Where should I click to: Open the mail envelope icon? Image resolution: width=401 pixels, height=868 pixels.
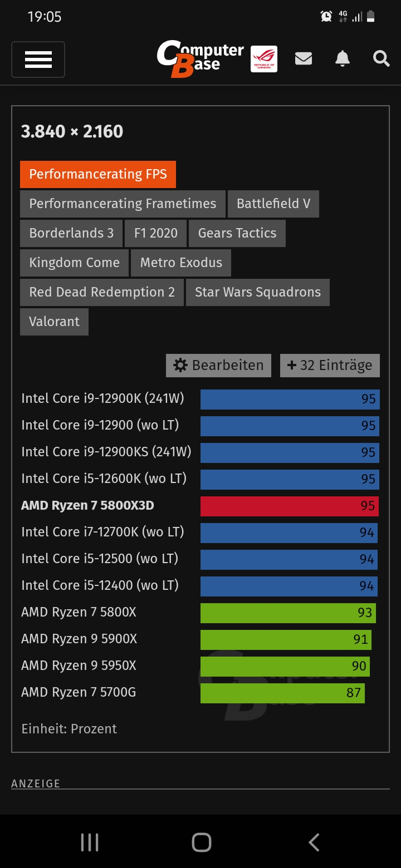(303, 58)
